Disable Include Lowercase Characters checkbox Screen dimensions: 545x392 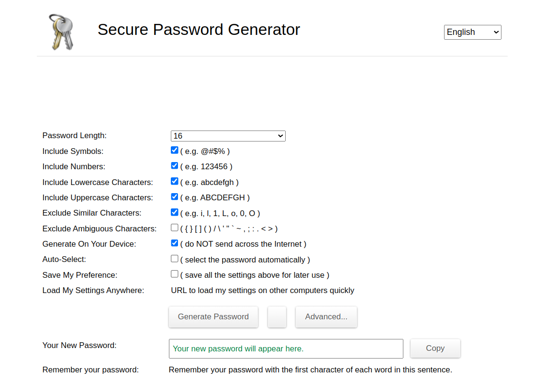point(175,181)
